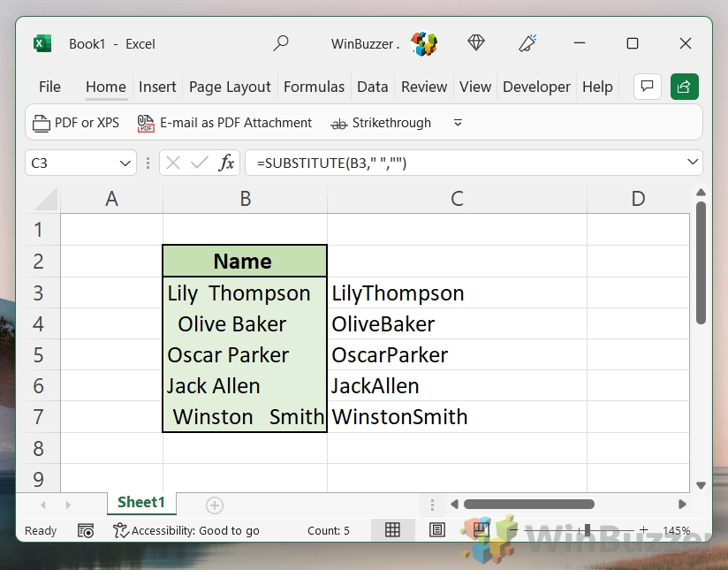Click the zoom slider handle

point(588,530)
